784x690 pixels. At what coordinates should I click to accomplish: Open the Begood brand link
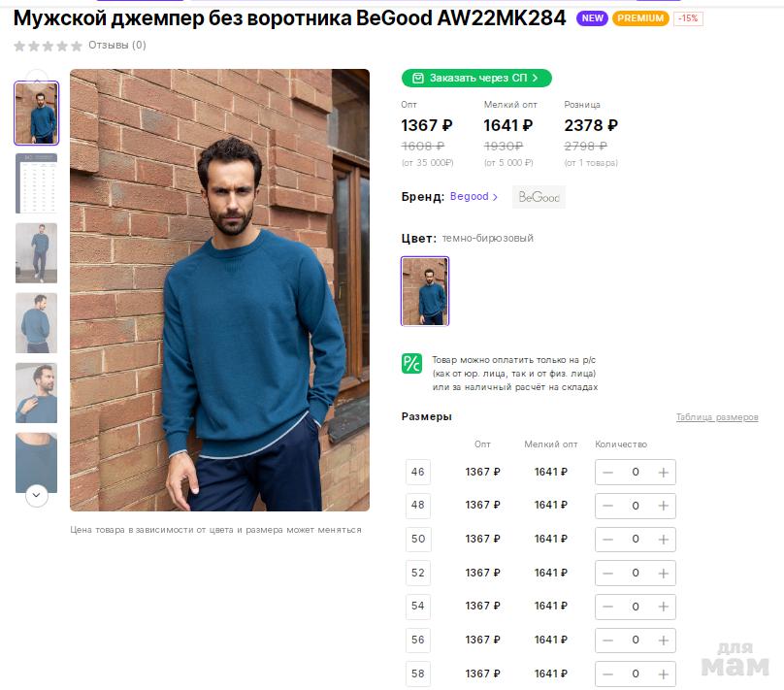pyautogui.click(x=474, y=197)
